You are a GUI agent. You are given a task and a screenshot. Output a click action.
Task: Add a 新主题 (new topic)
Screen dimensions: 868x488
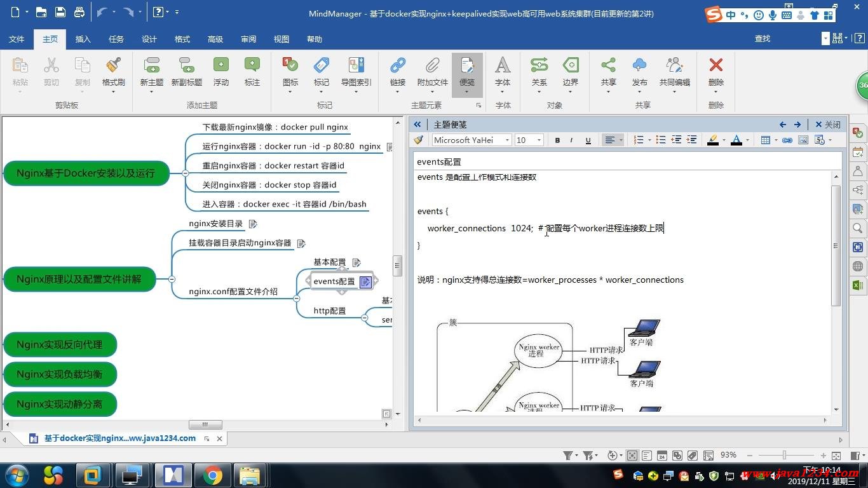(x=152, y=65)
